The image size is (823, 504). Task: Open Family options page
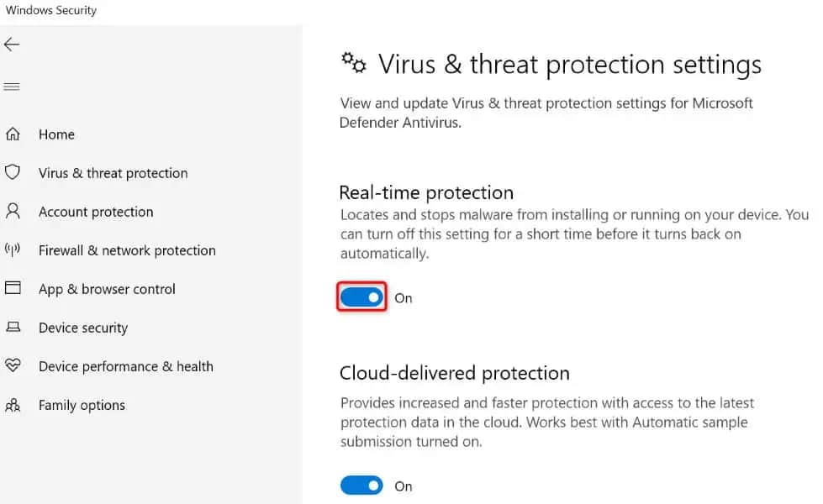[82, 405]
